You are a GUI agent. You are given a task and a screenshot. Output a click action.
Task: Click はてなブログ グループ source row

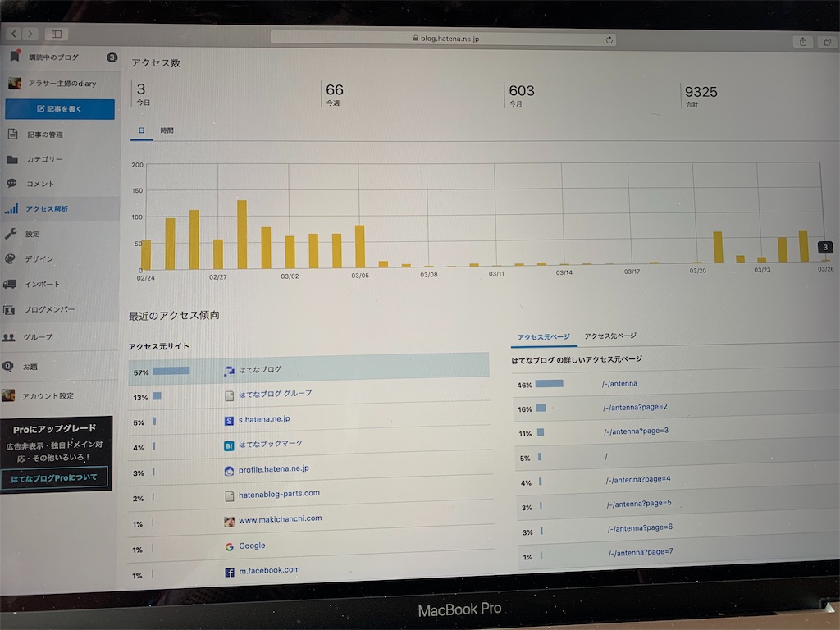(309, 395)
